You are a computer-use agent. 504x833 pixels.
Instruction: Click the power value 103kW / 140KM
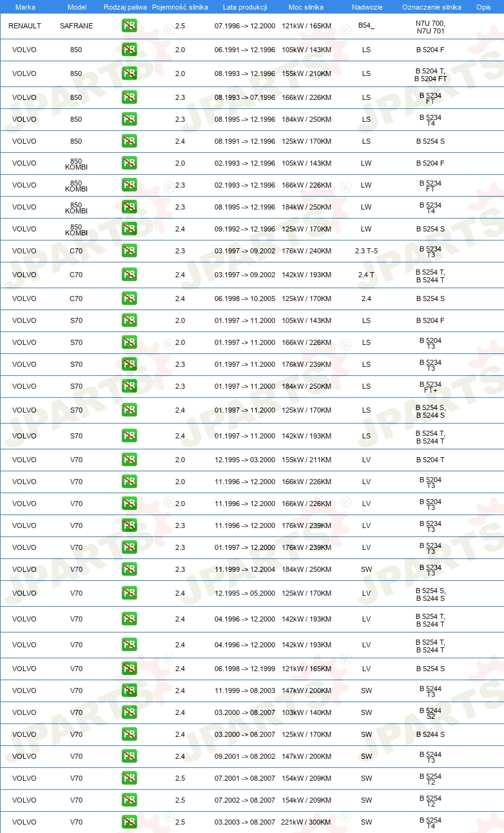[306, 712]
